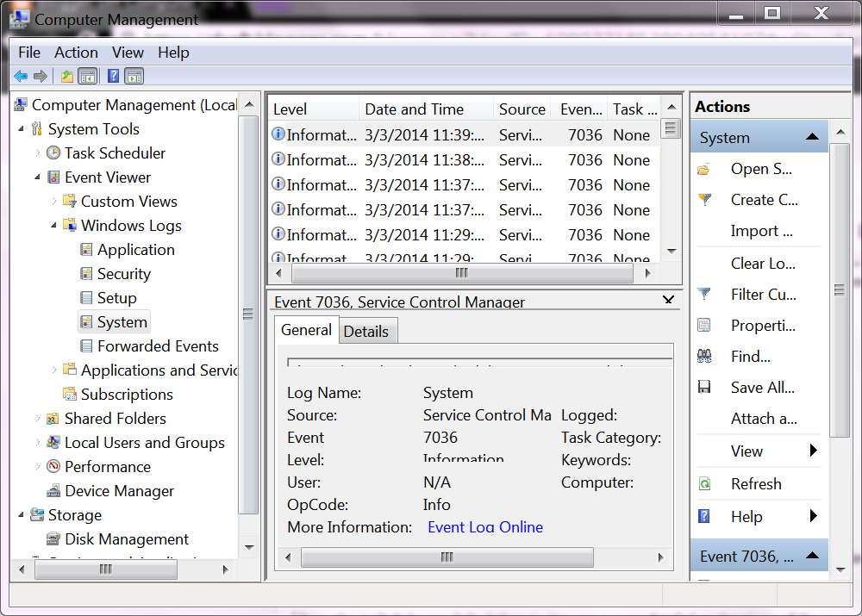862x616 pixels.
Task: Click the Shared Folders icon in tree
Action: 53,419
